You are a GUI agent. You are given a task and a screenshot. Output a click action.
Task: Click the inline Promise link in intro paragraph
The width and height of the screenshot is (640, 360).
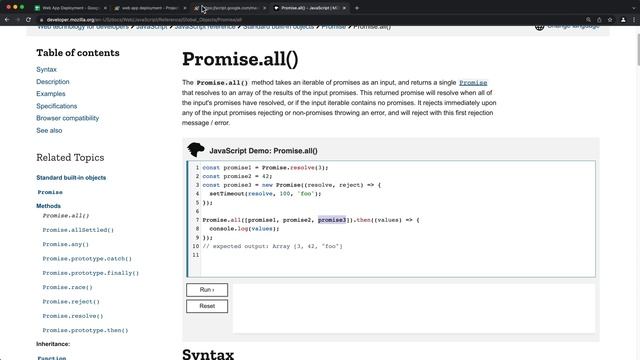click(x=473, y=83)
